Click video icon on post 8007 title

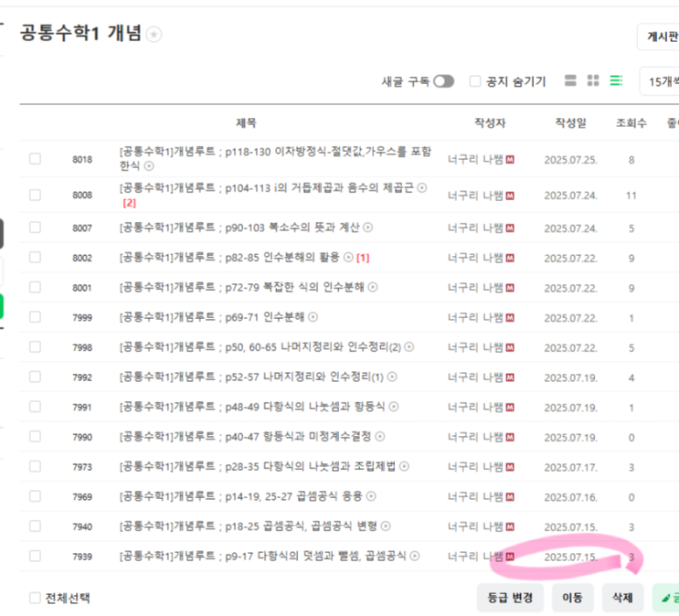click(x=368, y=227)
